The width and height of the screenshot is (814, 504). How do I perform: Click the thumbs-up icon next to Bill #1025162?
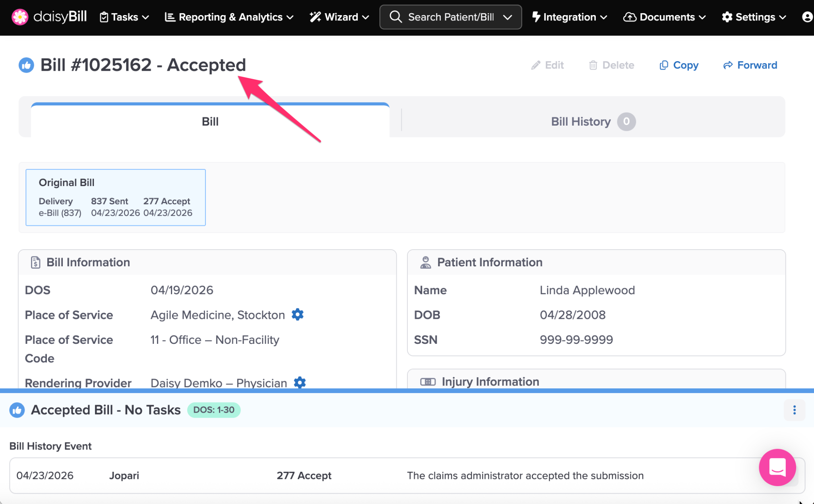(x=26, y=65)
